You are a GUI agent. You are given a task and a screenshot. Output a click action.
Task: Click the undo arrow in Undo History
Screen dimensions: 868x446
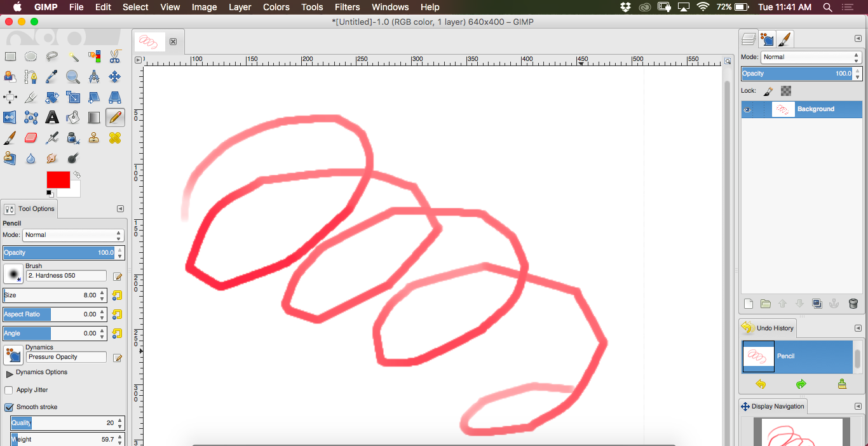761,384
